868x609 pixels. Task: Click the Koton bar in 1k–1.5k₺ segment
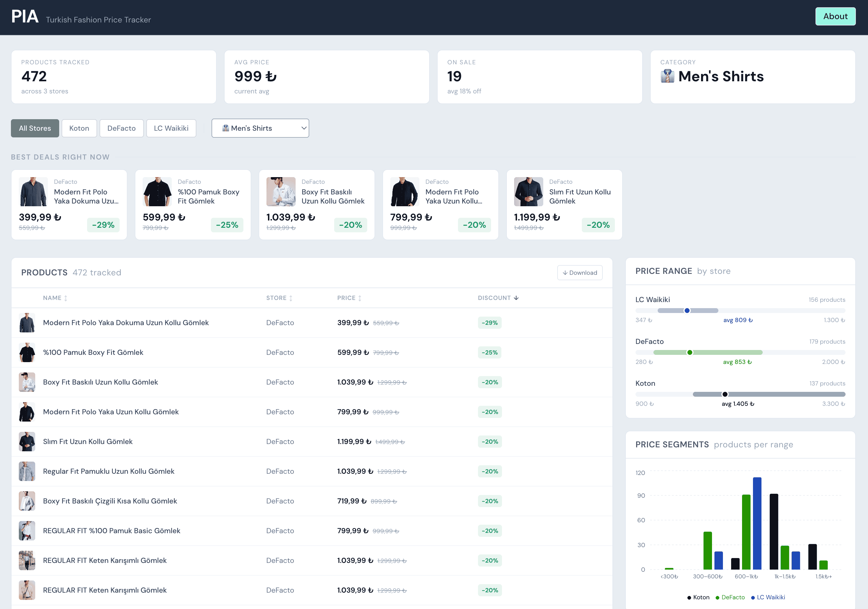coord(774,532)
